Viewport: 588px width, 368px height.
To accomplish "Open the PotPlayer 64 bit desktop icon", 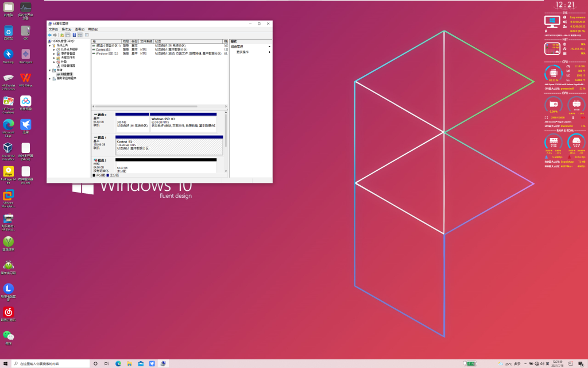I will [8, 175].
